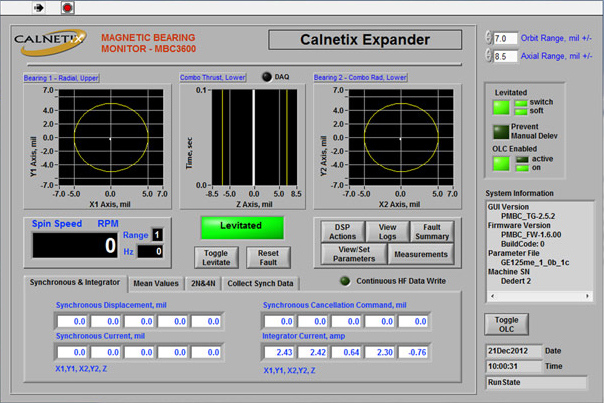The height and width of the screenshot is (403, 604).
Task: Toggle the Prevent Manual Delev button
Action: [x=500, y=131]
